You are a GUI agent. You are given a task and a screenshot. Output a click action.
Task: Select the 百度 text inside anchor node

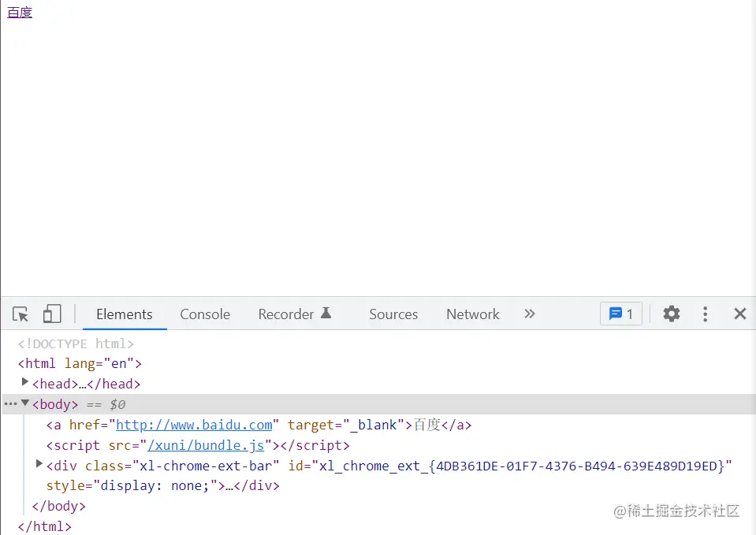point(426,425)
